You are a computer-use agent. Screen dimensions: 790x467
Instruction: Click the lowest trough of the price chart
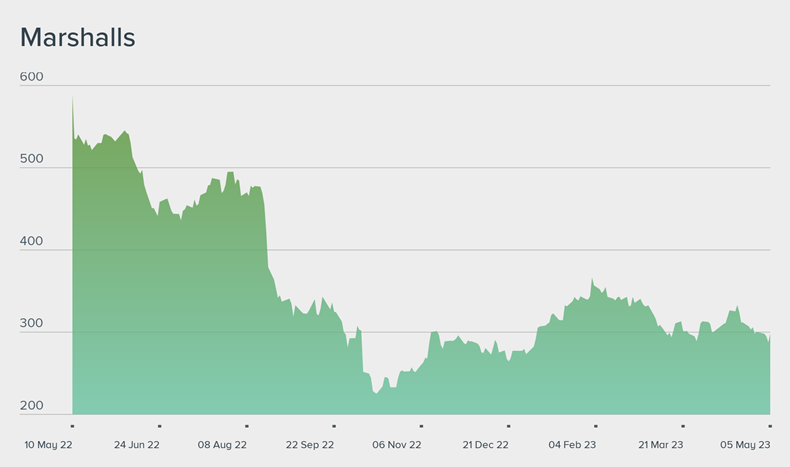click(376, 393)
